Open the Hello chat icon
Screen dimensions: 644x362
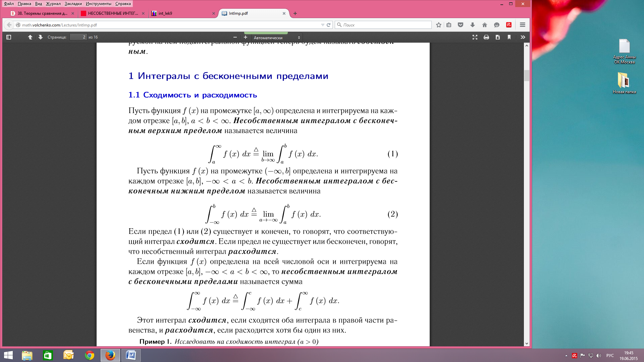[497, 25]
